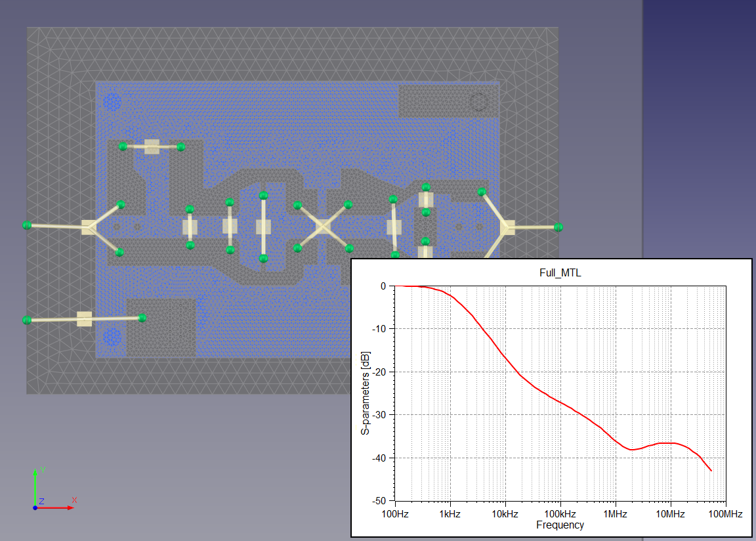
Task: Click the 1kHz tick label
Action: (x=450, y=513)
